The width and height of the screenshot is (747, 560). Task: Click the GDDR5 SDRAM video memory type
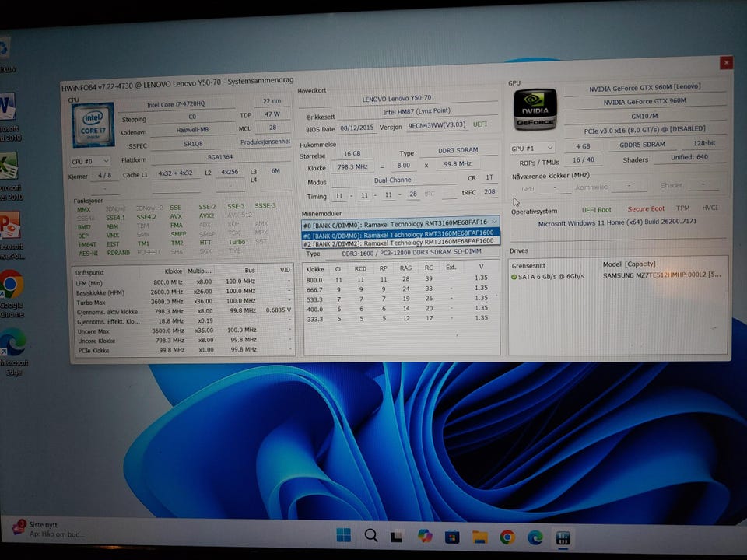(642, 145)
